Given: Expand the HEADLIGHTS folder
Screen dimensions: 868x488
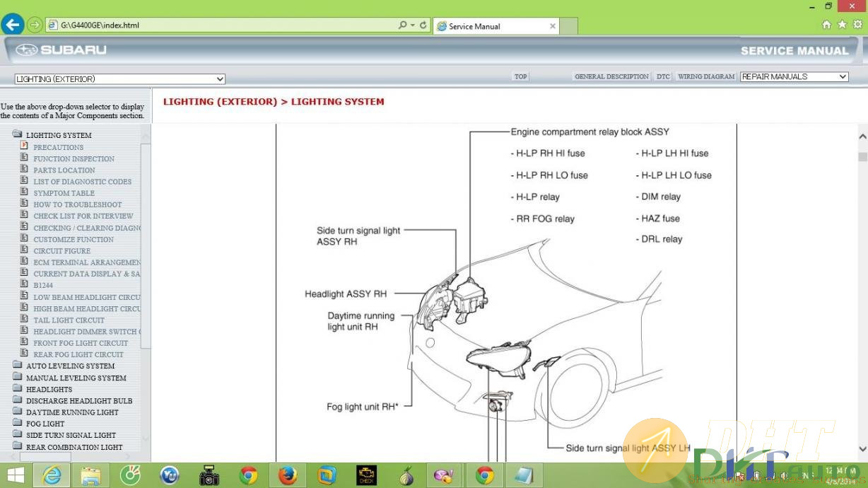Looking at the screenshot, I should (x=17, y=389).
